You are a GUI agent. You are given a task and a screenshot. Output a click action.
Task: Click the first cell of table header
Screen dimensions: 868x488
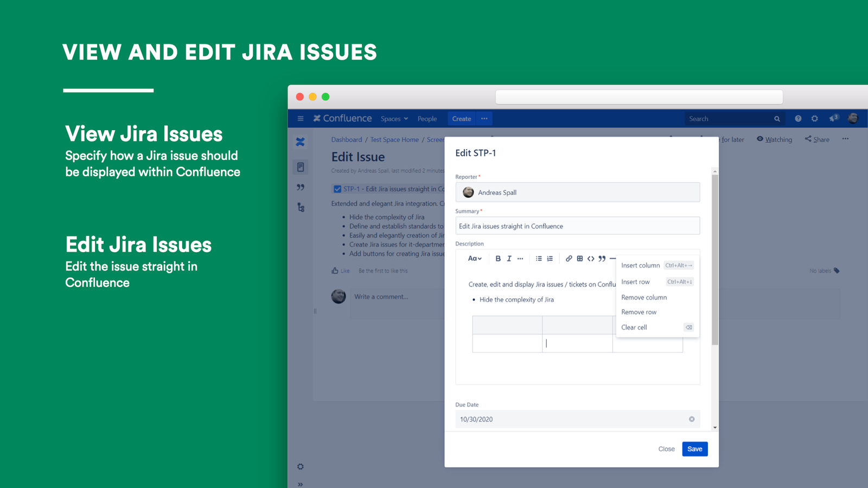pyautogui.click(x=507, y=325)
